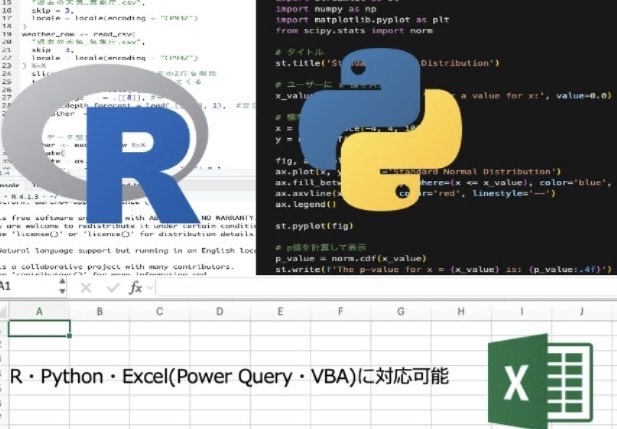Viewport: 617px width, 429px height.
Task: Click the up arrow next to the Name Box
Action: coord(62,281)
